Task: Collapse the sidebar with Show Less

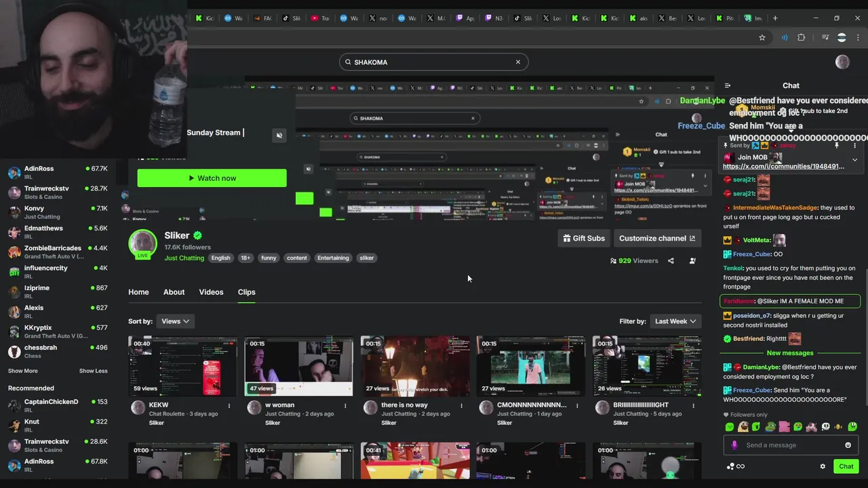Action: click(x=93, y=371)
